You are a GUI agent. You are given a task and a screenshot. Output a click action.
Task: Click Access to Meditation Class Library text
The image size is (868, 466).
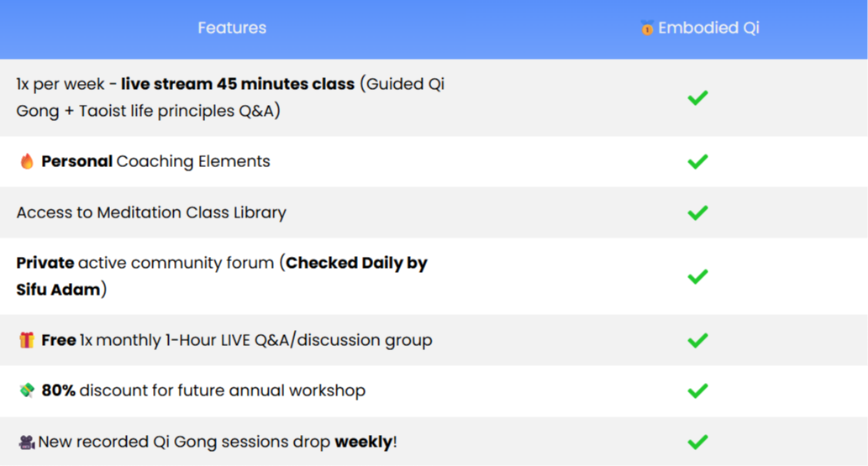click(x=151, y=212)
